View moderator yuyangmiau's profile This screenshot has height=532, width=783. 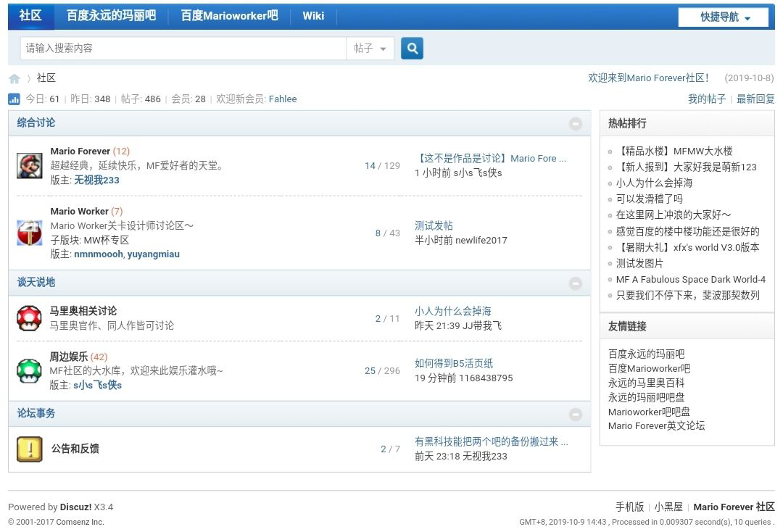pos(153,254)
